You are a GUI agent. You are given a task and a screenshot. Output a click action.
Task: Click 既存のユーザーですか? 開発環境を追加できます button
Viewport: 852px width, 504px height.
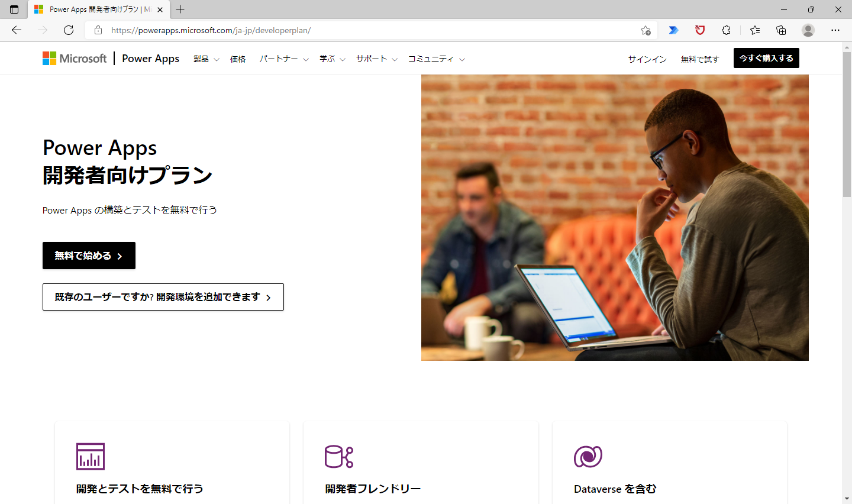click(163, 297)
